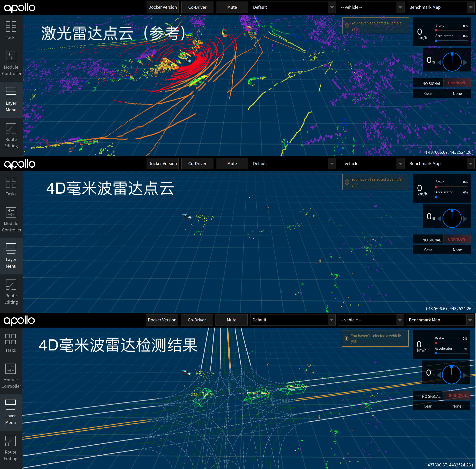The image size is (476, 469).
Task: Click the Brake percentage bar, top panel
Action: tap(452, 30)
